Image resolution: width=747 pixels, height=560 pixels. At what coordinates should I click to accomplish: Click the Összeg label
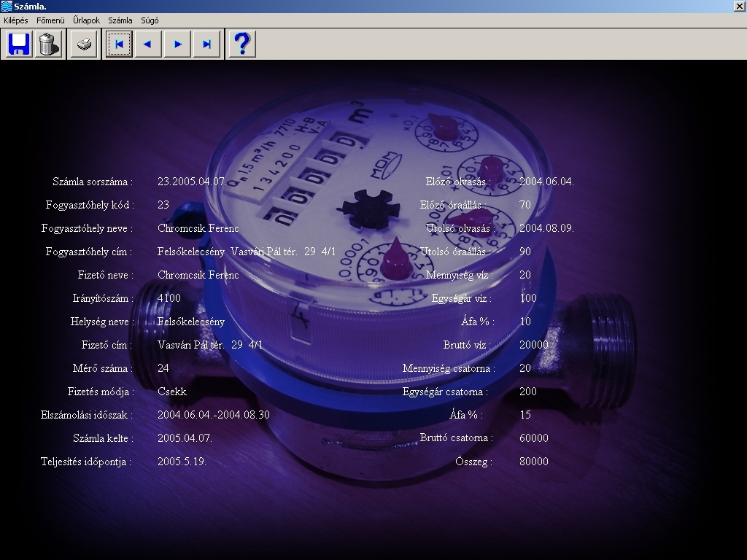473,462
